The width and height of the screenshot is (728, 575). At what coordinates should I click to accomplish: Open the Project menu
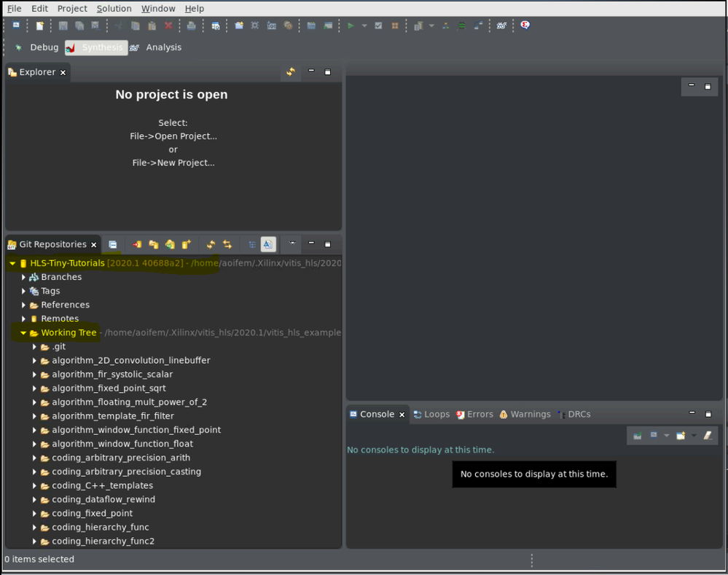coord(72,9)
